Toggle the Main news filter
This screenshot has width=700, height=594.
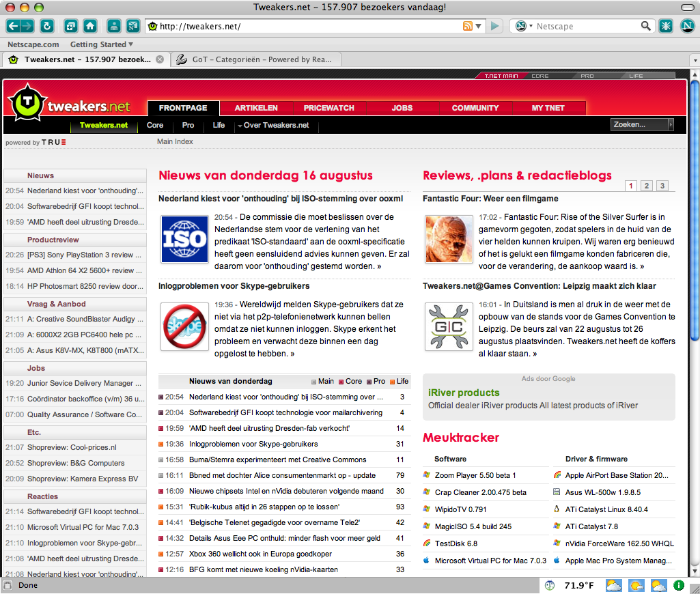click(x=322, y=381)
